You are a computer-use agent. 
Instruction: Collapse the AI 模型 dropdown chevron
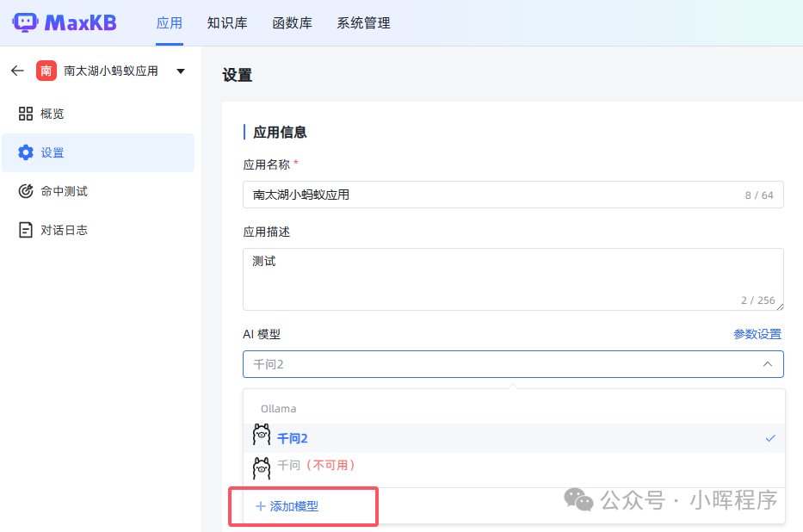click(x=767, y=364)
